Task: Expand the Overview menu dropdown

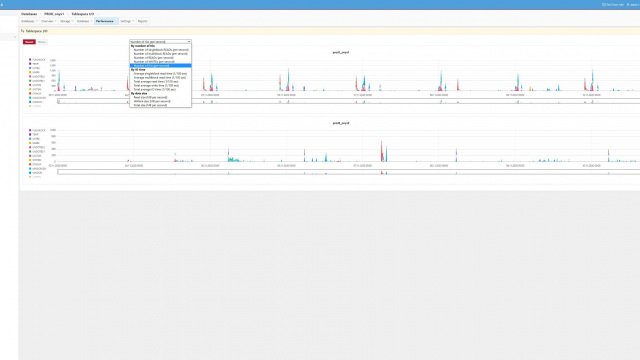Action: (48, 21)
